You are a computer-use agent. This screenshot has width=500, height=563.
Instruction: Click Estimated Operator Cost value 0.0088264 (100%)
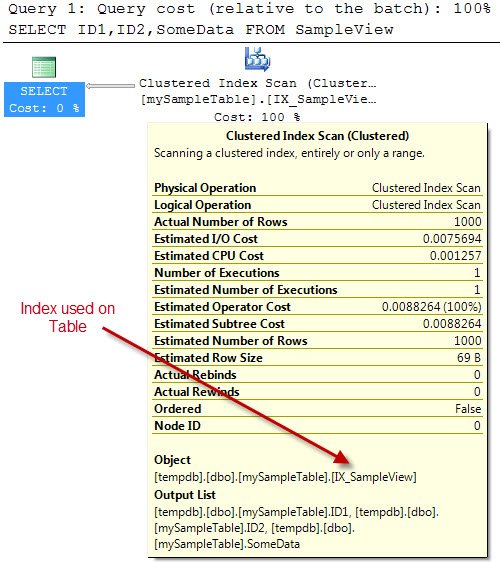tap(431, 307)
